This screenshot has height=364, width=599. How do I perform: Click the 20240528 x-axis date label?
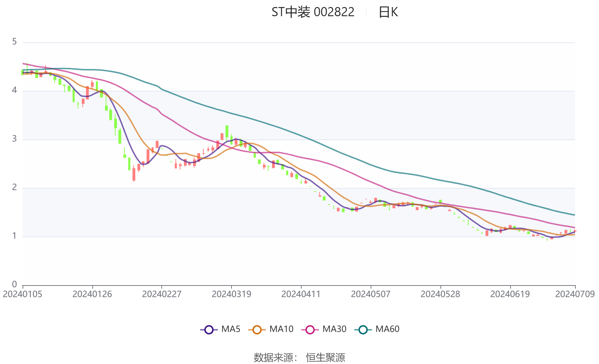point(440,294)
